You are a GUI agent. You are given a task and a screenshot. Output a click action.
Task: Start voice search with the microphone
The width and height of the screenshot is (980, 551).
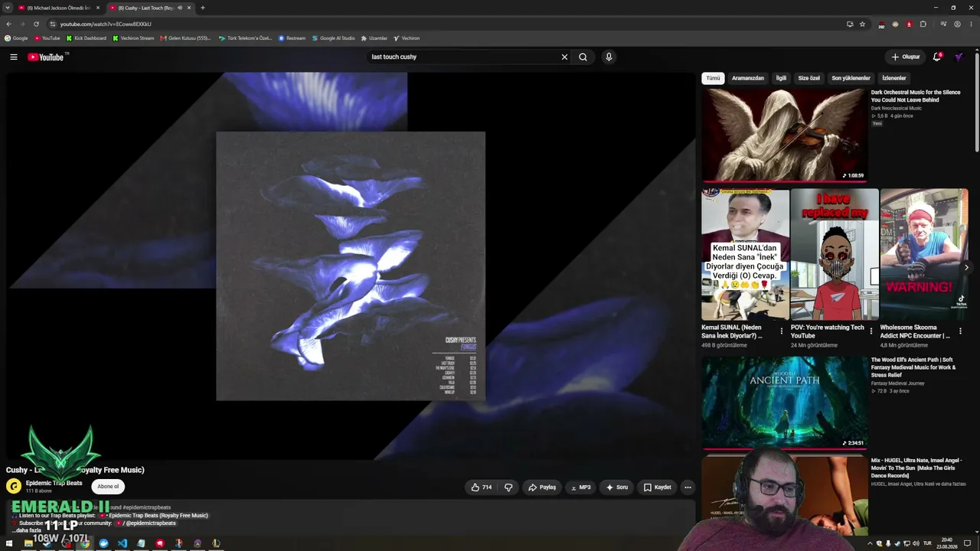(x=609, y=57)
